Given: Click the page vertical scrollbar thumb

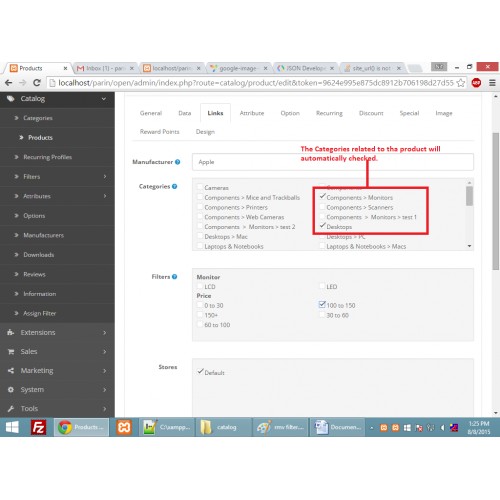Looking at the screenshot, I should coord(496,201).
